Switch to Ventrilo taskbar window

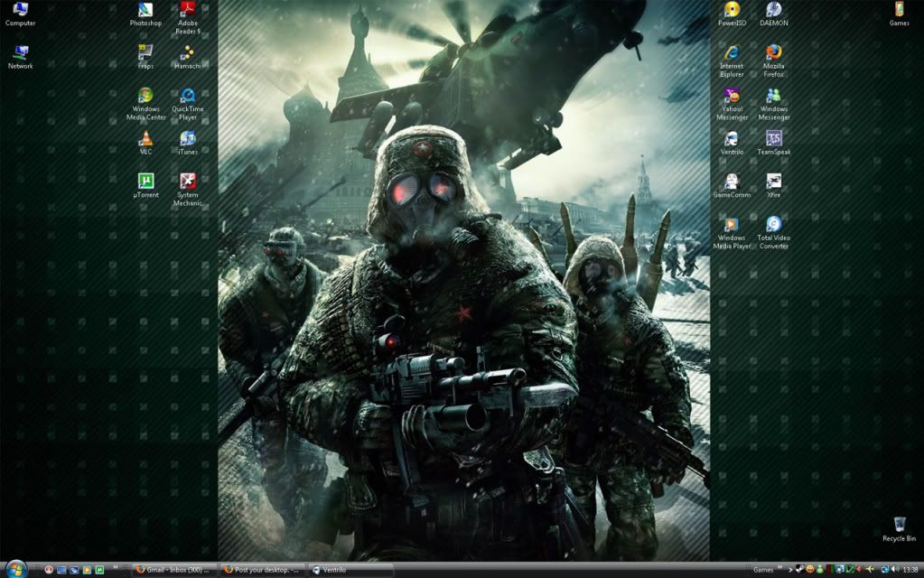[350, 570]
